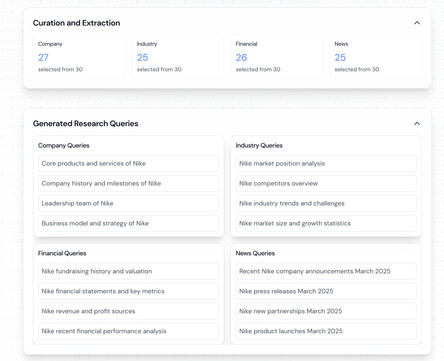Click 'selected from 30' under News

point(357,69)
